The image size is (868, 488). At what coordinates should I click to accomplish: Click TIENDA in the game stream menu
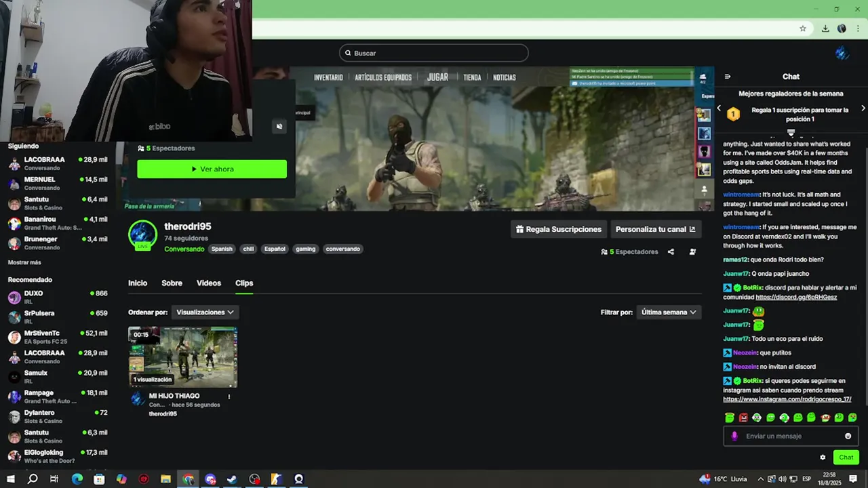coord(472,77)
